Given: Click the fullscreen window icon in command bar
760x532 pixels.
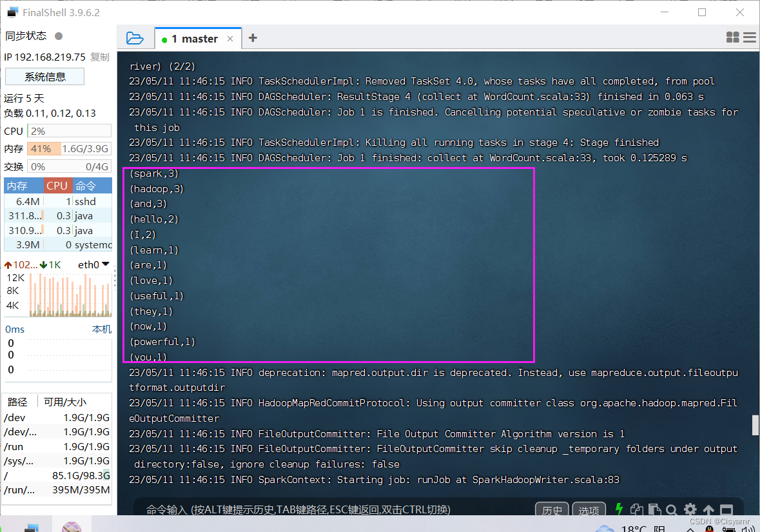Looking at the screenshot, I should click(726, 509).
